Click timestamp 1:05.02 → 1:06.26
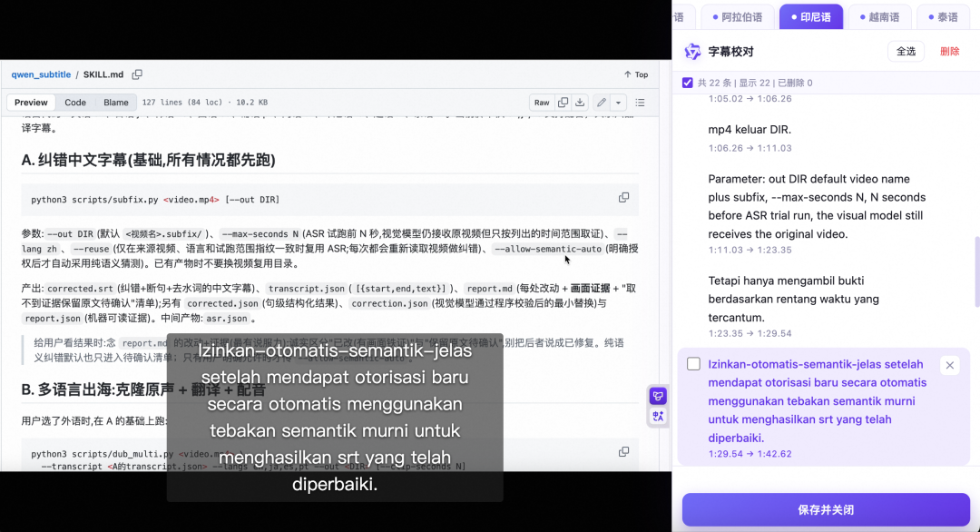Screen dimensions: 980x532 tap(750, 99)
